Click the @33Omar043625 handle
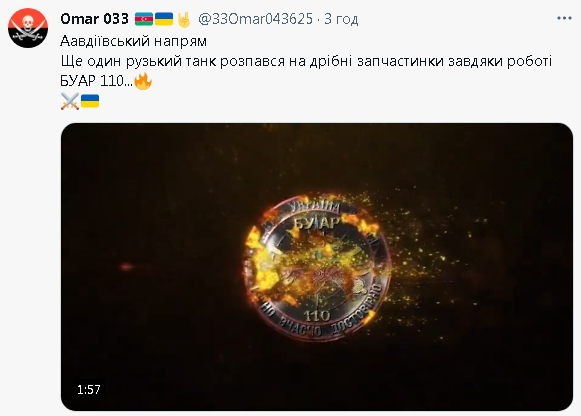581x416 pixels. pyautogui.click(x=255, y=19)
